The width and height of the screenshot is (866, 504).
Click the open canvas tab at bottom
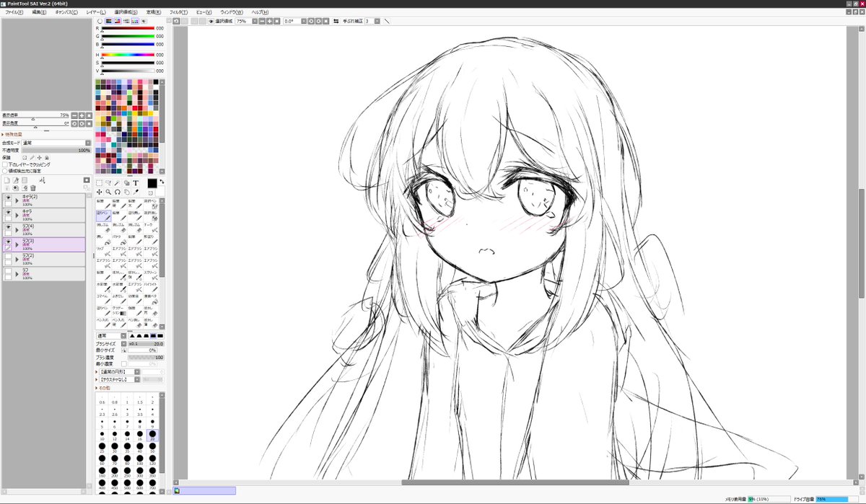tap(205, 490)
